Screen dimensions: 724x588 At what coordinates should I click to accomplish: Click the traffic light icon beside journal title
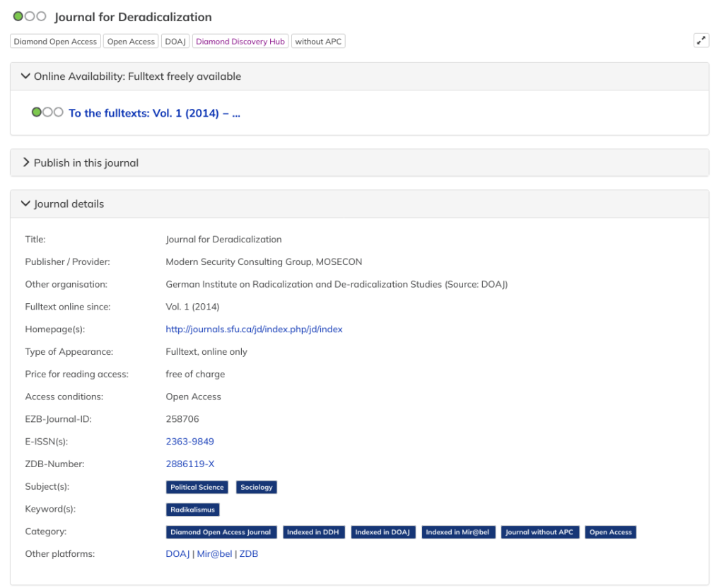pyautogui.click(x=30, y=17)
